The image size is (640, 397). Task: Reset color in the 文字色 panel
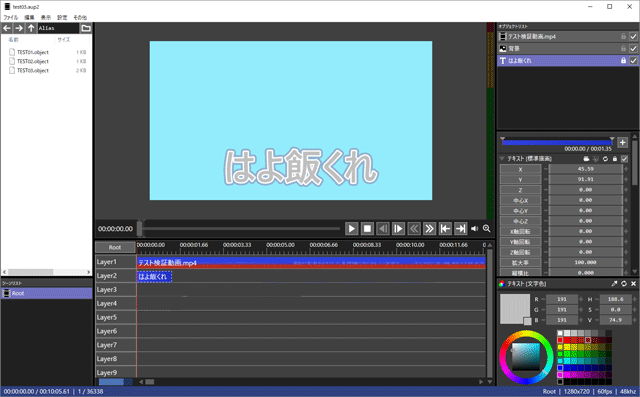pyautogui.click(x=624, y=284)
